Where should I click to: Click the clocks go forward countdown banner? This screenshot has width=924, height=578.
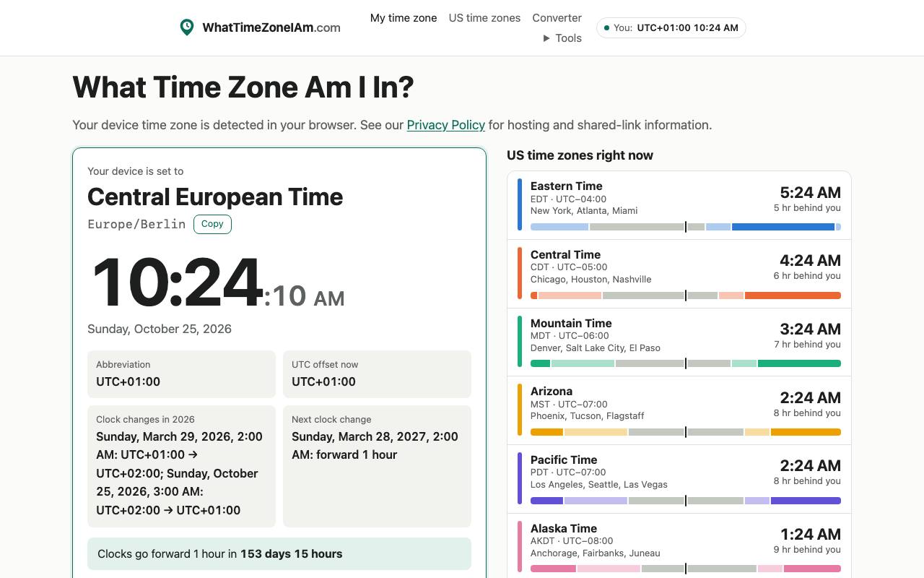point(279,554)
